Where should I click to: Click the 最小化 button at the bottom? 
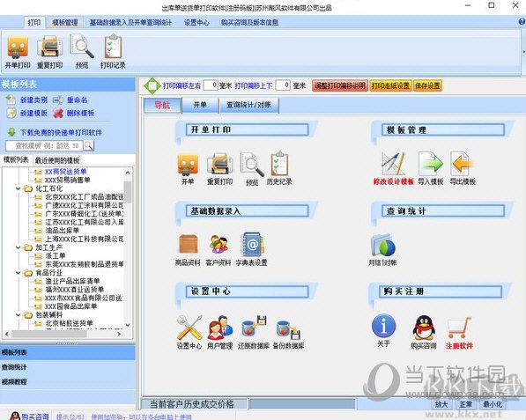[x=493, y=404]
